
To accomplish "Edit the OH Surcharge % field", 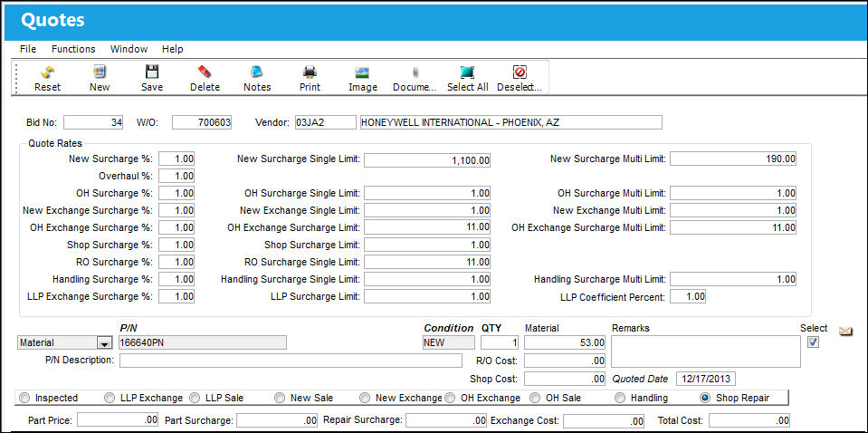I will 176,193.
